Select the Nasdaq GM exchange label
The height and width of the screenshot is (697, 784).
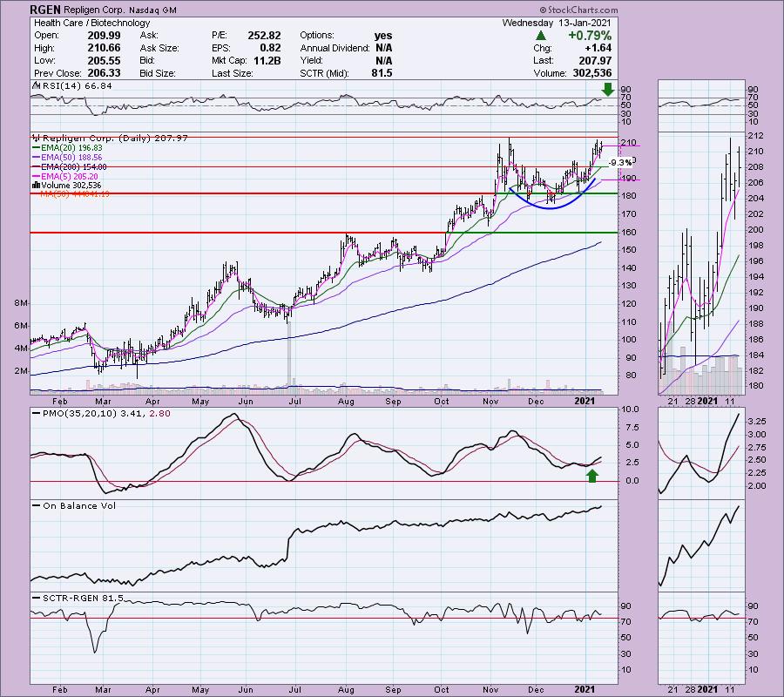pos(153,10)
